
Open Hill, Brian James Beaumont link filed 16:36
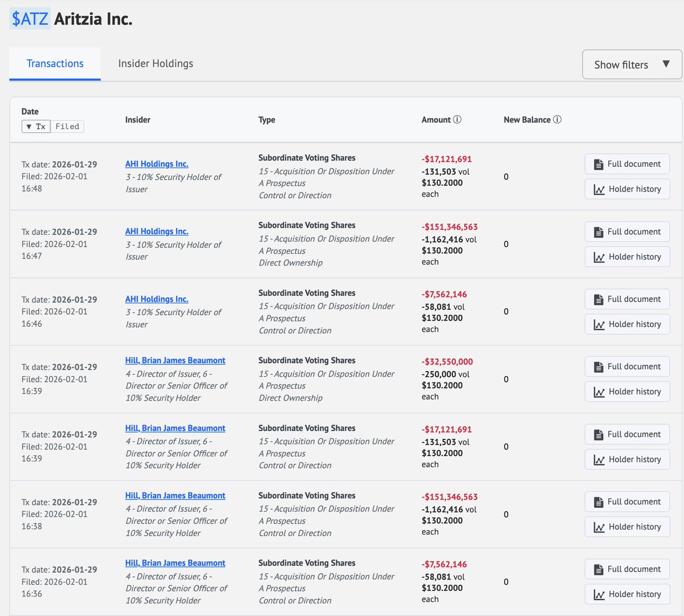point(175,563)
